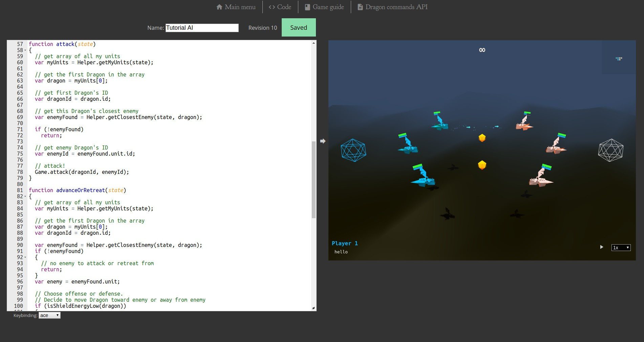Click the angle-brackets code icon
The height and width of the screenshot is (342, 644).
coord(272,7)
